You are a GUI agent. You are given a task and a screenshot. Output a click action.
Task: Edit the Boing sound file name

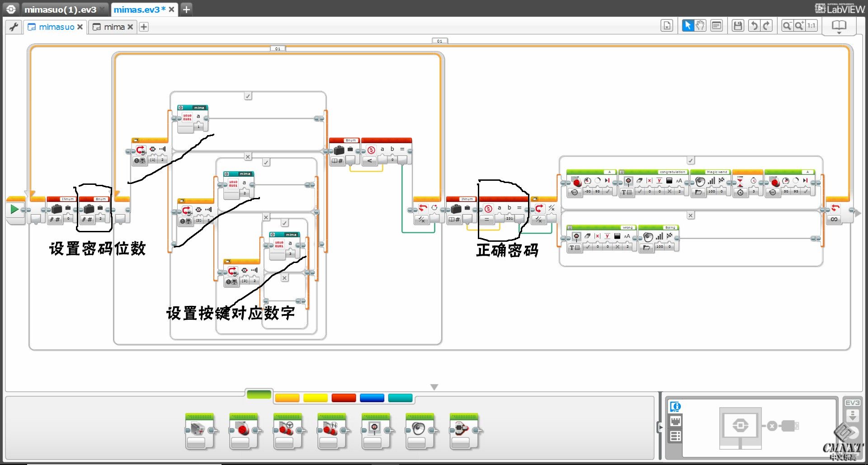[x=670, y=228]
